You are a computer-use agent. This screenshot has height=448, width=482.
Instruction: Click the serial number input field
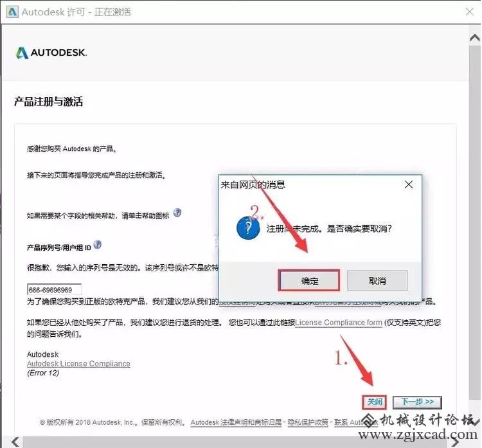(x=55, y=289)
